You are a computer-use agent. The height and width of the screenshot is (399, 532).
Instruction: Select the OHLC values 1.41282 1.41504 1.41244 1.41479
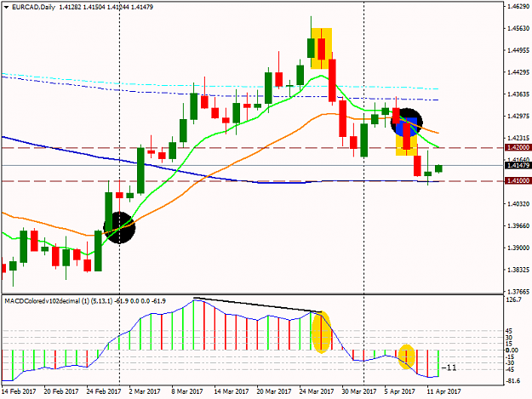(x=106, y=7)
